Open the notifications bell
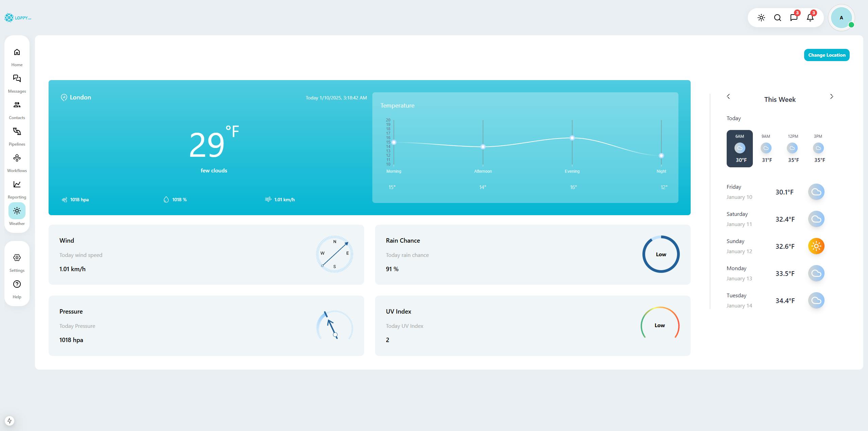This screenshot has height=431, width=868. [x=810, y=18]
